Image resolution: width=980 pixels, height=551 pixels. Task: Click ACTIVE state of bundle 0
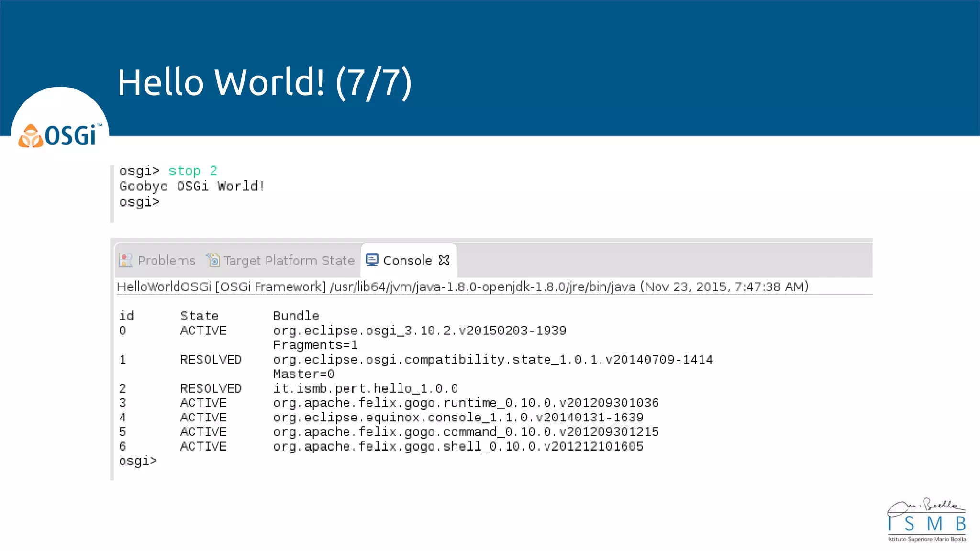(x=203, y=331)
